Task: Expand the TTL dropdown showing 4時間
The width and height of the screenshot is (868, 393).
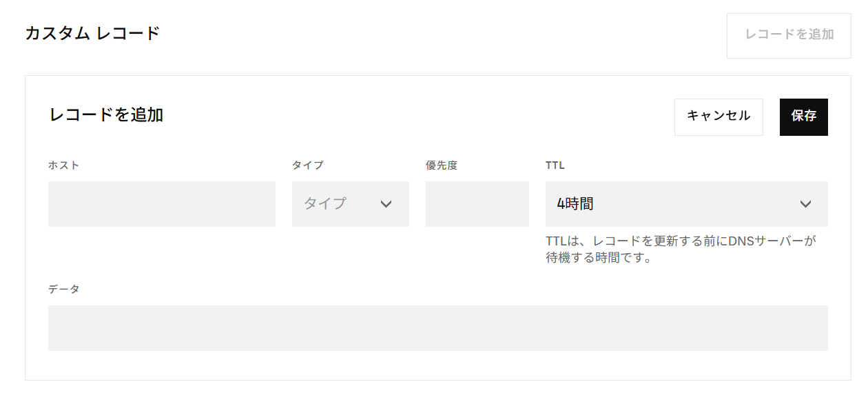Action: 686,204
